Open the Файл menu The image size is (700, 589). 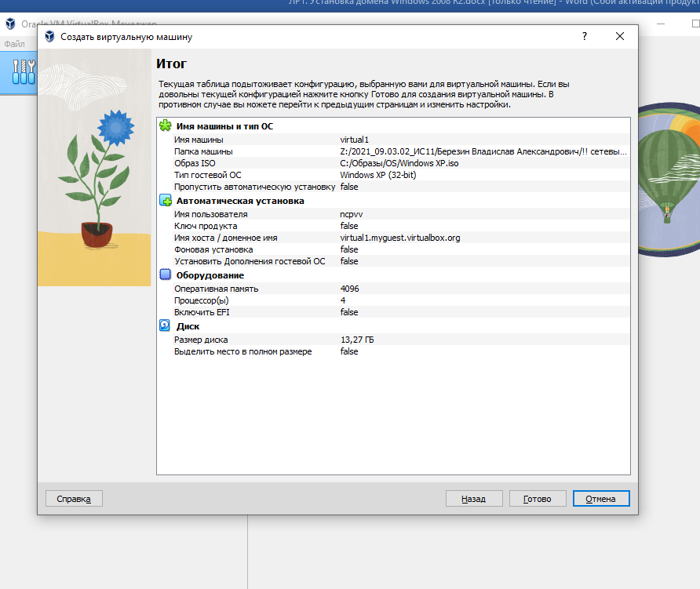(x=14, y=44)
